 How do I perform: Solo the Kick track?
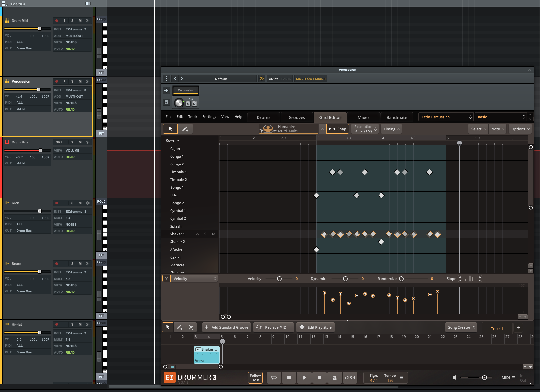tap(72, 203)
